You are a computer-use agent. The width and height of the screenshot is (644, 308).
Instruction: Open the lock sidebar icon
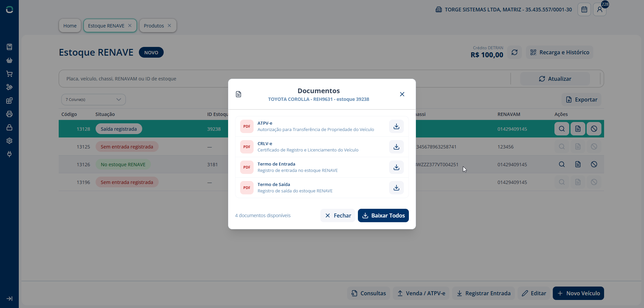[9, 127]
